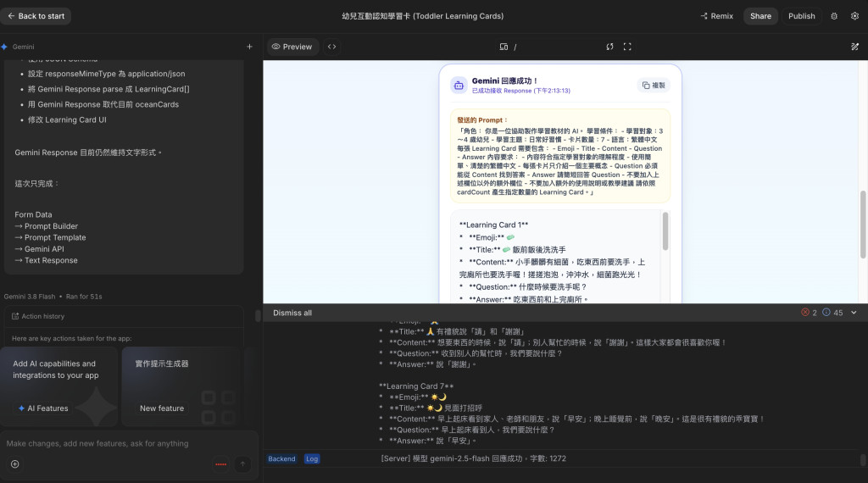This screenshot has width=868, height=483.
Task: Click the Learning Card 1 heading text
Action: [x=494, y=225]
